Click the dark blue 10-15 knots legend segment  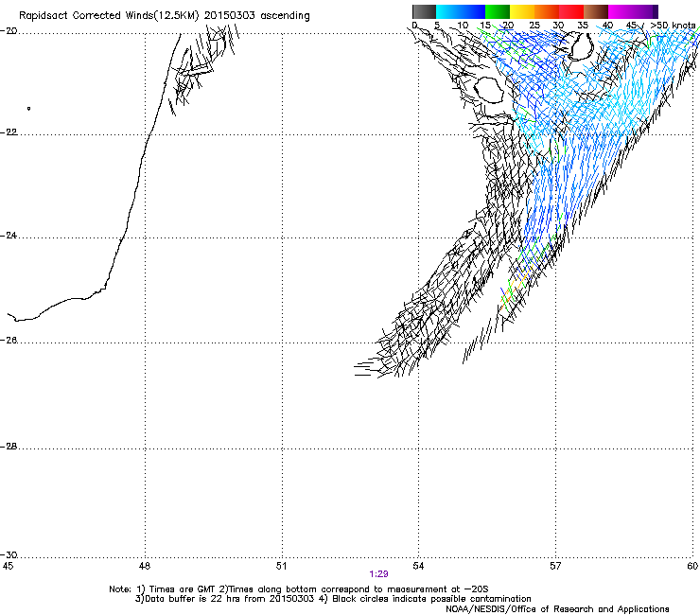(473, 11)
